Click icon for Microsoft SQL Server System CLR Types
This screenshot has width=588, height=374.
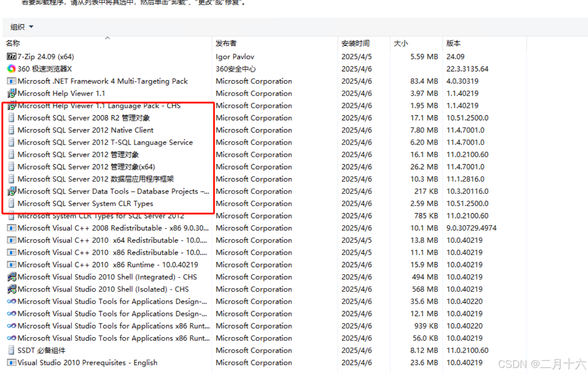[x=12, y=203]
